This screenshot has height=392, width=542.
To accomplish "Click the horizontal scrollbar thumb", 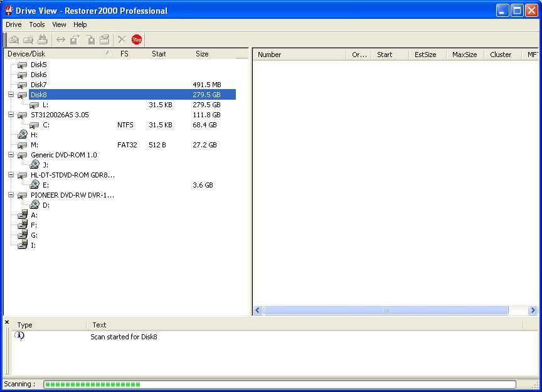I will point(386,310).
